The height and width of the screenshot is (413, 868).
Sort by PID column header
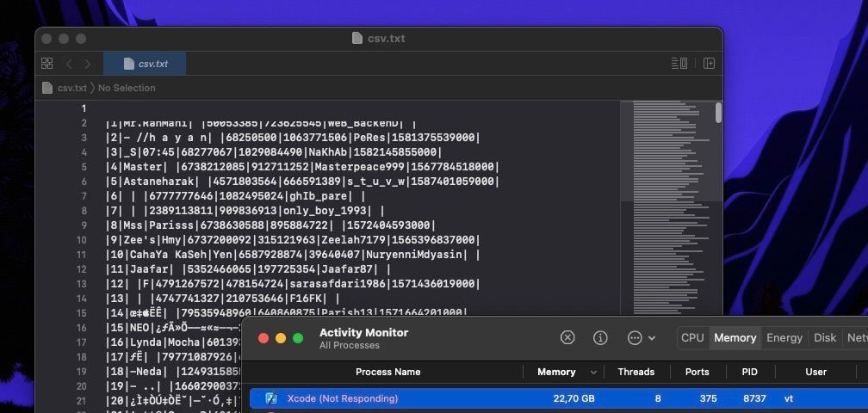[x=749, y=372]
